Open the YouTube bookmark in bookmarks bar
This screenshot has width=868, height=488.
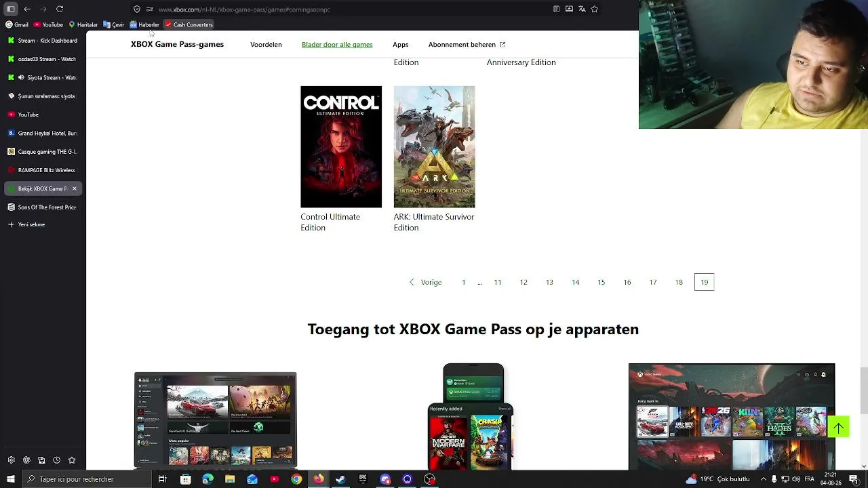click(48, 24)
